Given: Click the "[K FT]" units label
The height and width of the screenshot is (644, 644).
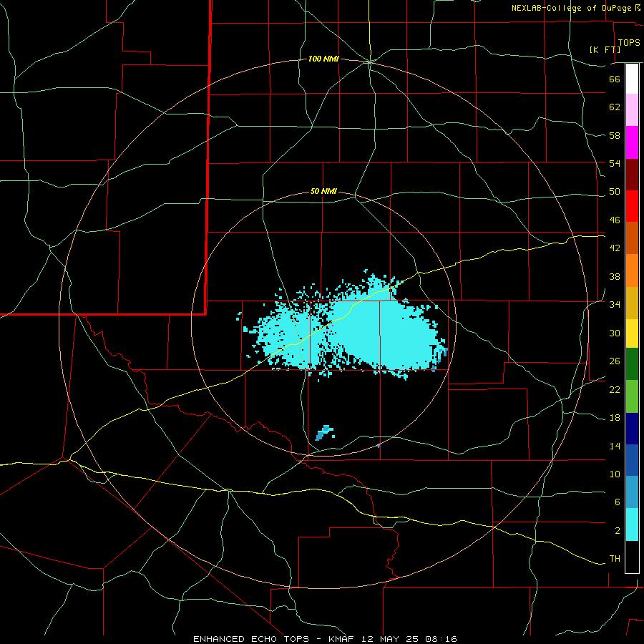Looking at the screenshot, I should pos(605,49).
